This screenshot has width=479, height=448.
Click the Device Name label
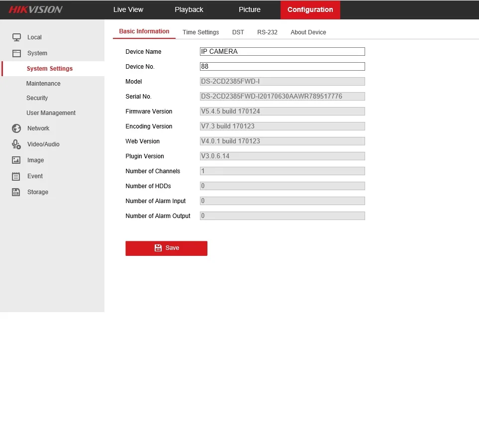pos(143,52)
